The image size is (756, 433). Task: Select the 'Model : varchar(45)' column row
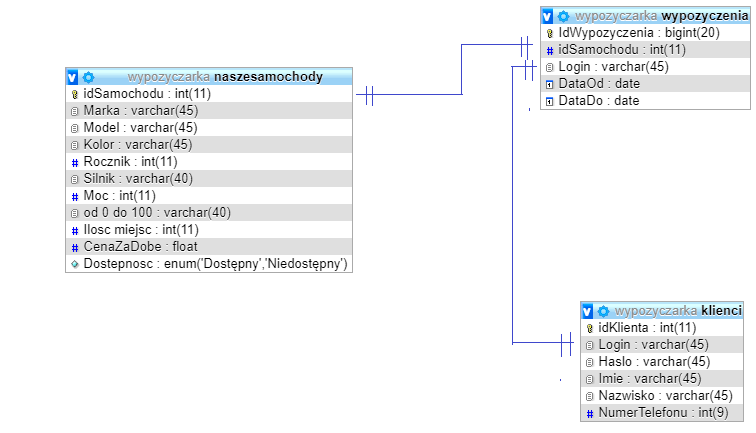[209, 127]
